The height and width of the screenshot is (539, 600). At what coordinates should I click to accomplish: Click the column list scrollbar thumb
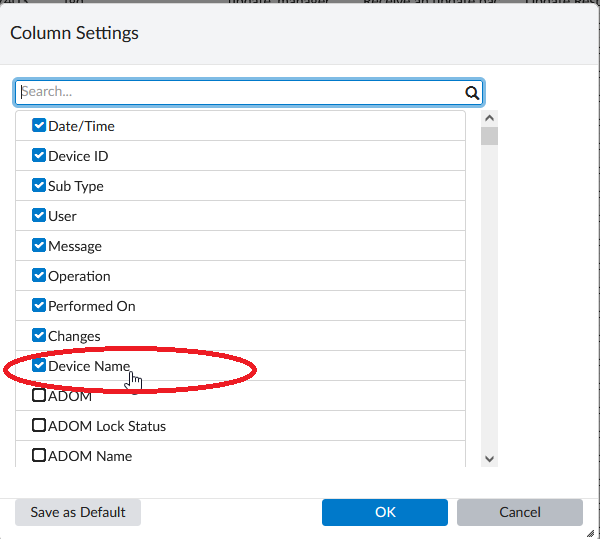[x=489, y=136]
